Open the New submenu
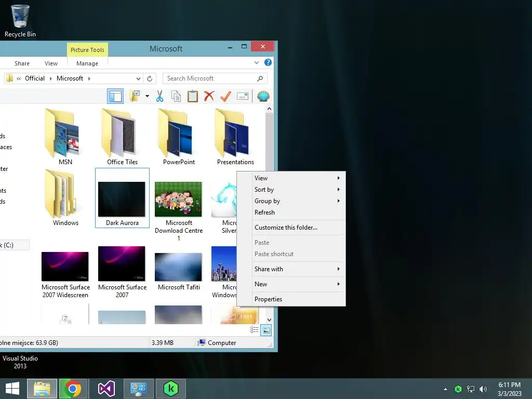The height and width of the screenshot is (399, 532). click(x=298, y=284)
